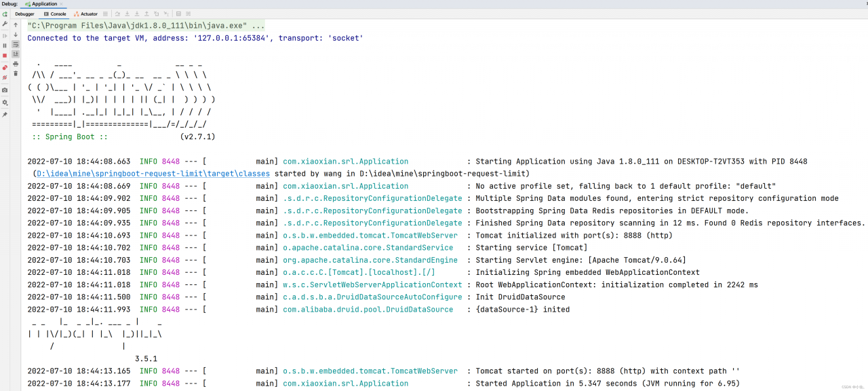This screenshot has height=391, width=868.
Task: Click the o.a.c.c.C.[Tomcat].[localhost].[/] logger name
Action: click(x=359, y=272)
